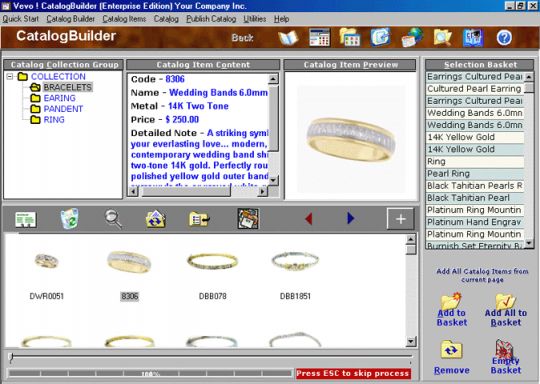This screenshot has width=540, height=384.
Task: Click the Add All to Basket button
Action: 506,310
